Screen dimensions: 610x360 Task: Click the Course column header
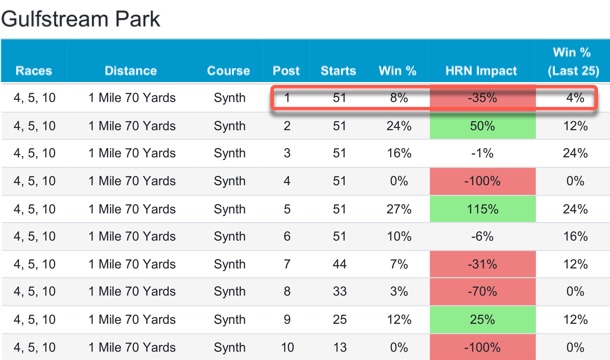(x=228, y=71)
